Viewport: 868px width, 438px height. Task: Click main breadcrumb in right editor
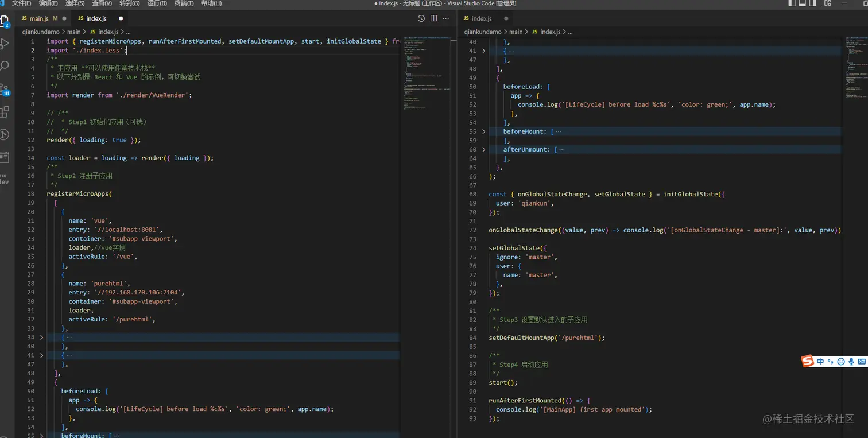[x=516, y=32]
